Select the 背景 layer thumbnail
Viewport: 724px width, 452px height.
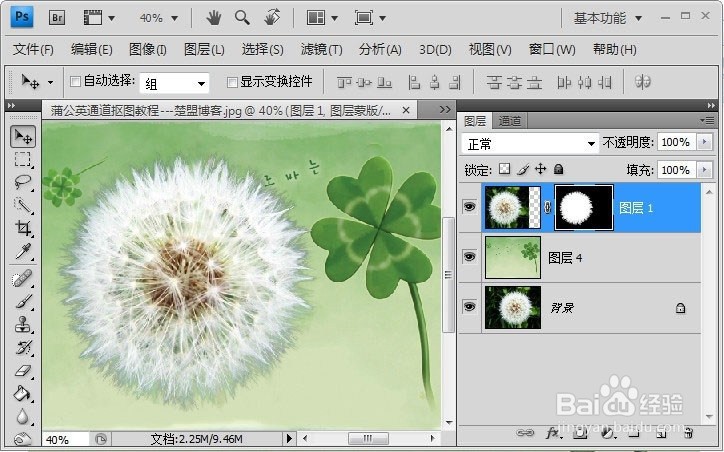click(x=513, y=307)
